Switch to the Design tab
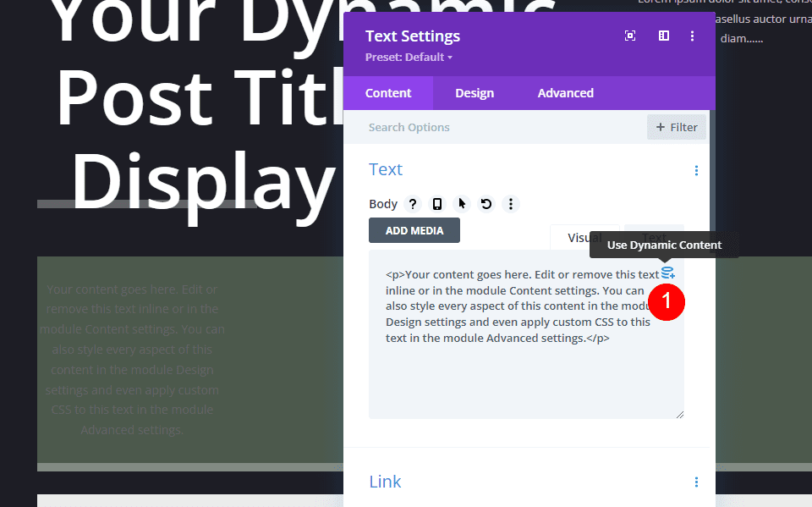Image resolution: width=812 pixels, height=507 pixels. pyautogui.click(x=475, y=93)
